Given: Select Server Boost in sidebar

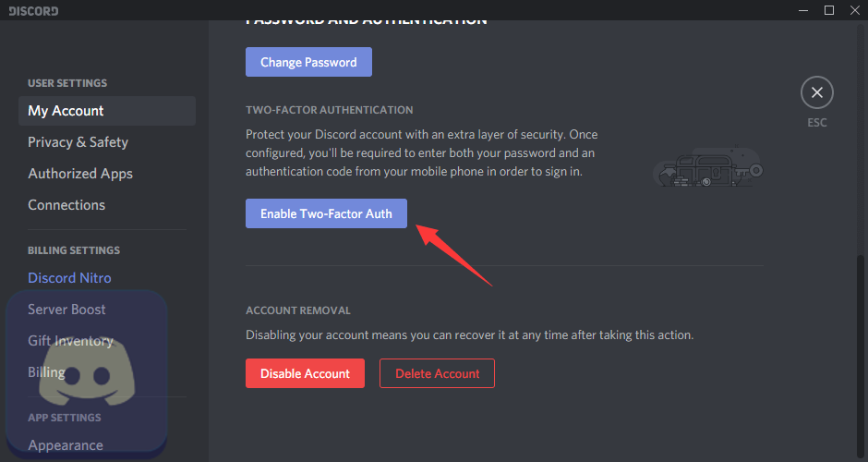Looking at the screenshot, I should coord(66,310).
